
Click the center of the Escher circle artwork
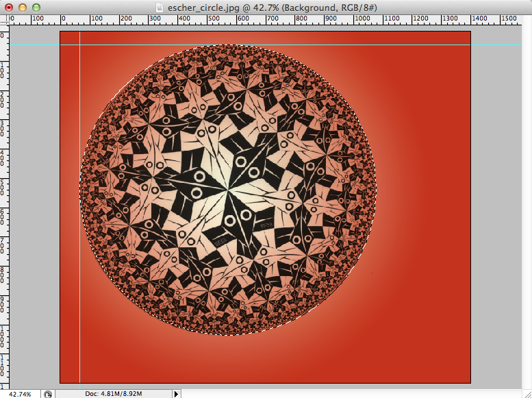[228, 190]
